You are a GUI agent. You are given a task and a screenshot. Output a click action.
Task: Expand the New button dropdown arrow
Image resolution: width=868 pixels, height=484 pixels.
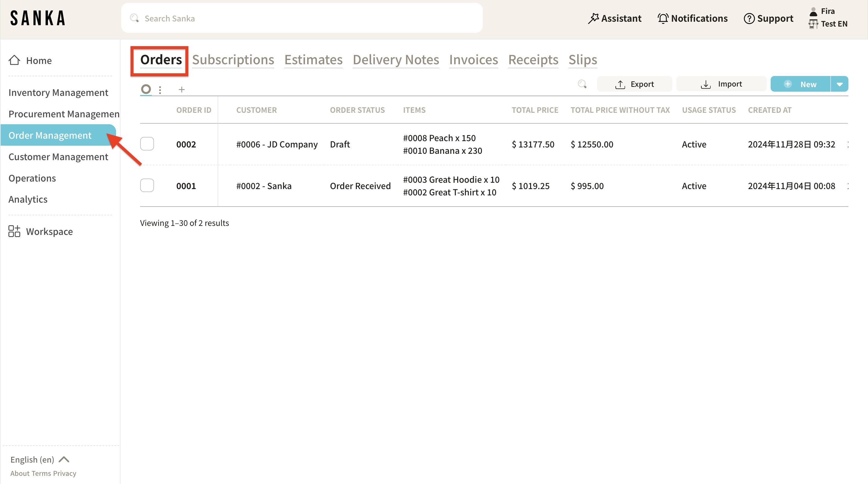tap(839, 84)
